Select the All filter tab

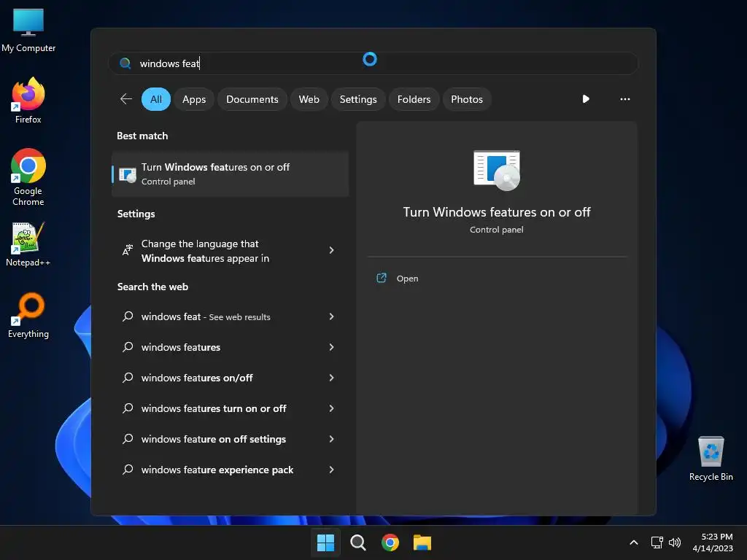[156, 99]
